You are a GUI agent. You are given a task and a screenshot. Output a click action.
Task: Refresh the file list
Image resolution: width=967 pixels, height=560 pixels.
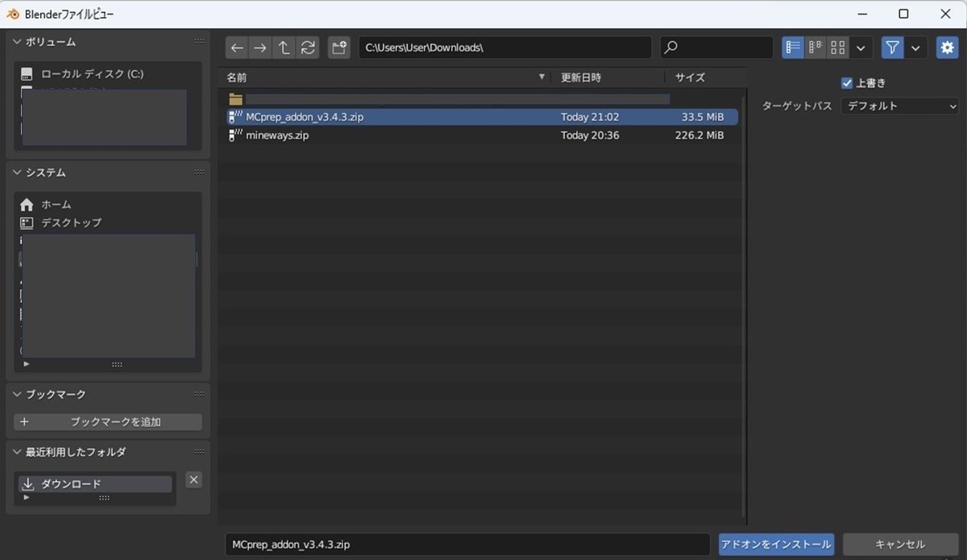[307, 48]
